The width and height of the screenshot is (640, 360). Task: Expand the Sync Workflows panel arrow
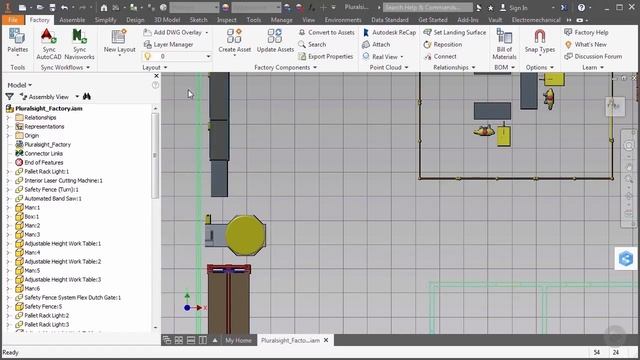click(x=88, y=67)
